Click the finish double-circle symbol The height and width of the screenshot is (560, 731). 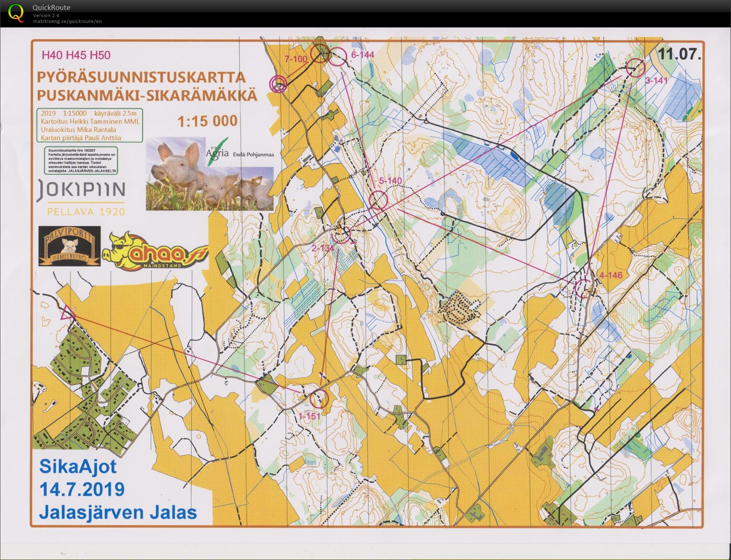coord(279,83)
